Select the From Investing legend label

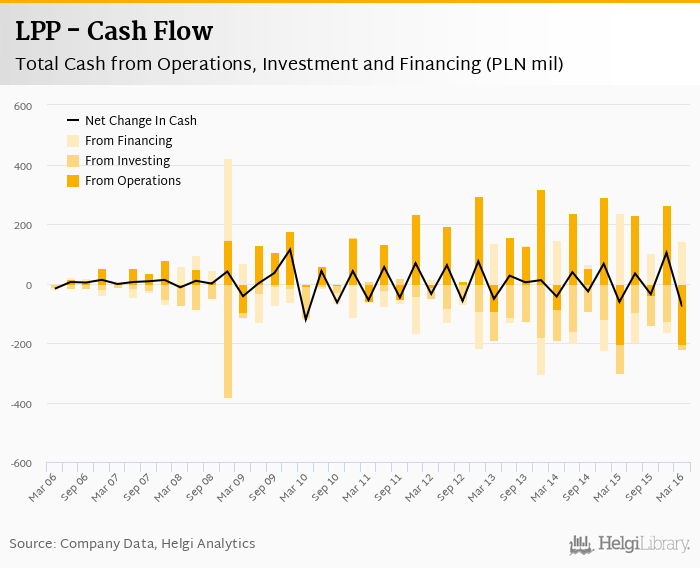(127, 161)
